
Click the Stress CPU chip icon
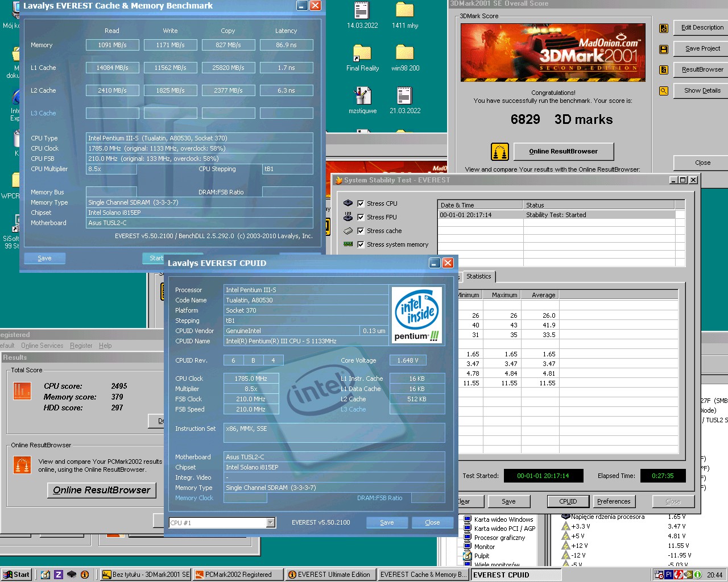(348, 203)
